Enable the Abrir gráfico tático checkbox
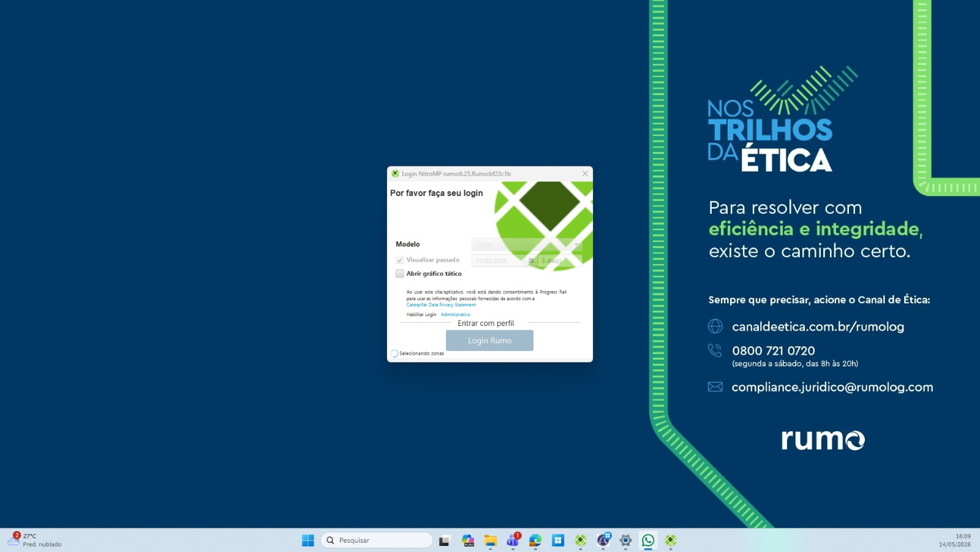 (400, 274)
